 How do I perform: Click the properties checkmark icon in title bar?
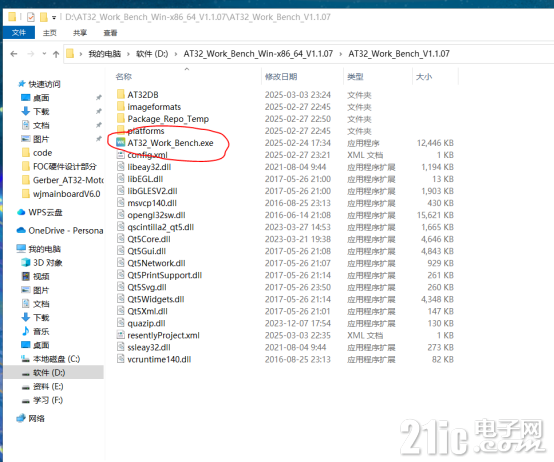31,17
